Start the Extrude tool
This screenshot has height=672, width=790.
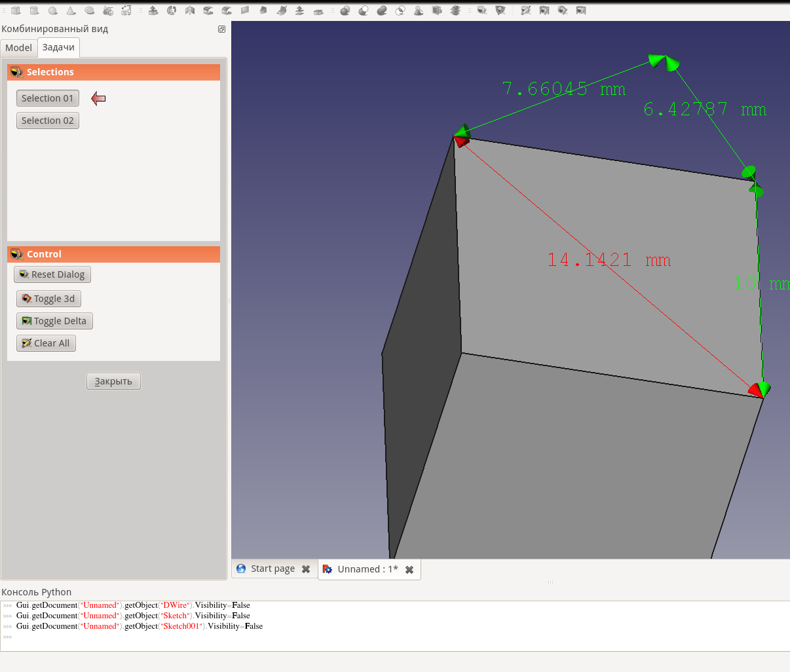(x=153, y=10)
